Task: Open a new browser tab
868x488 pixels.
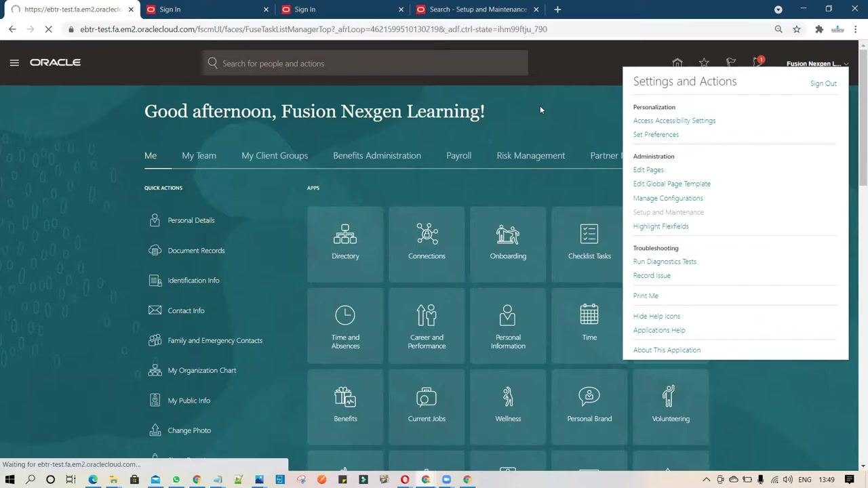Action: [x=557, y=9]
